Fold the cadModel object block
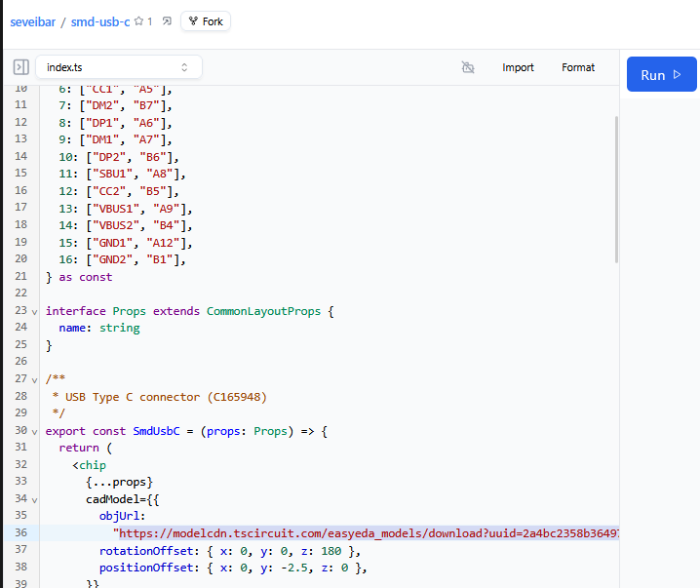This screenshot has height=588, width=700. tap(35, 499)
